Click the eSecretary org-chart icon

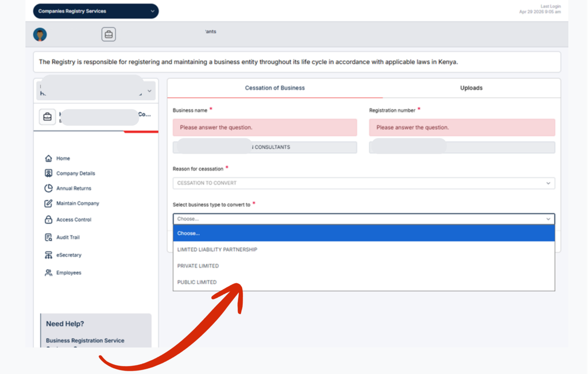point(48,255)
